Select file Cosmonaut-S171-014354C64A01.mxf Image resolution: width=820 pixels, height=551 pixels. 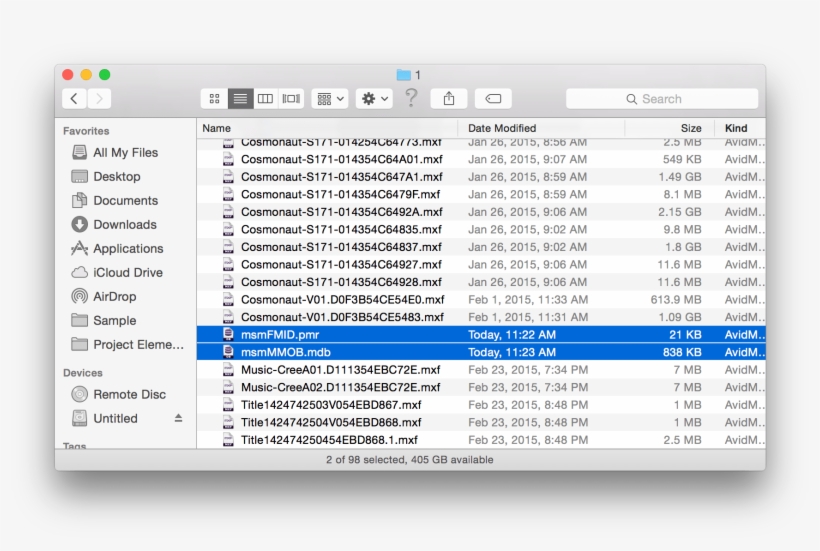[481, 159]
